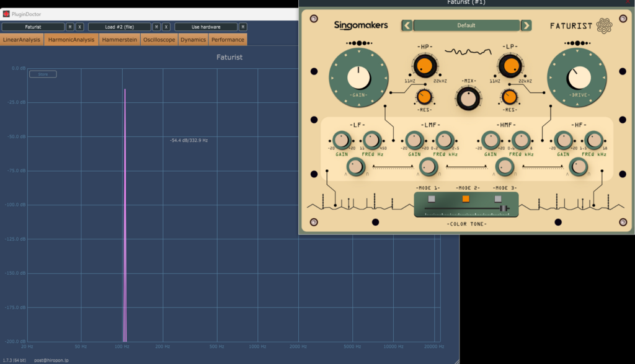635x364 pixels.
Task: Click the M button next to Load #2 slot
Action: coord(156,27)
